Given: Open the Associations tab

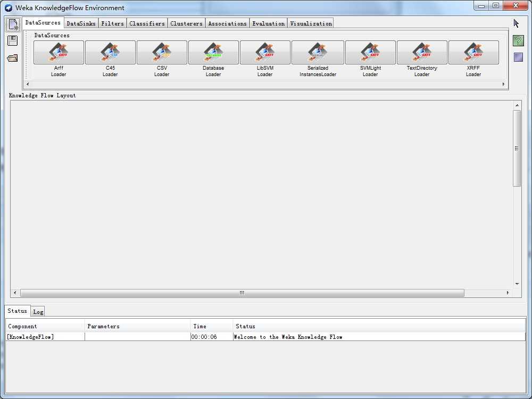Looking at the screenshot, I should click(227, 23).
